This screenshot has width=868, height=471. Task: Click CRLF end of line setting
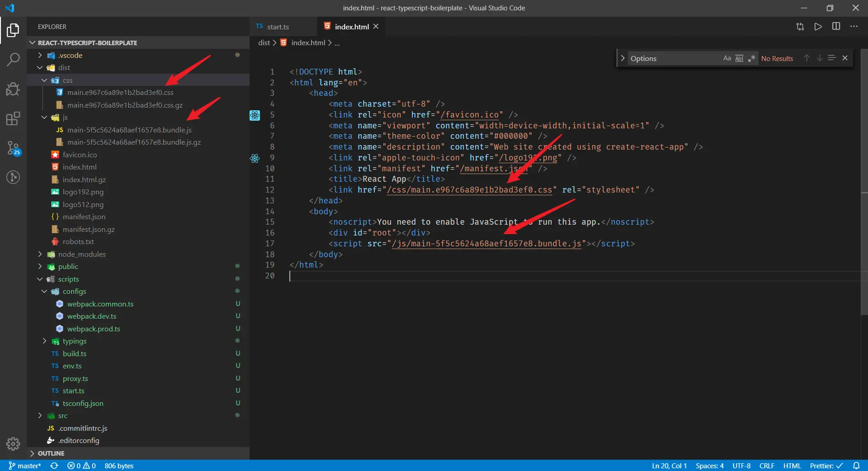pos(767,466)
